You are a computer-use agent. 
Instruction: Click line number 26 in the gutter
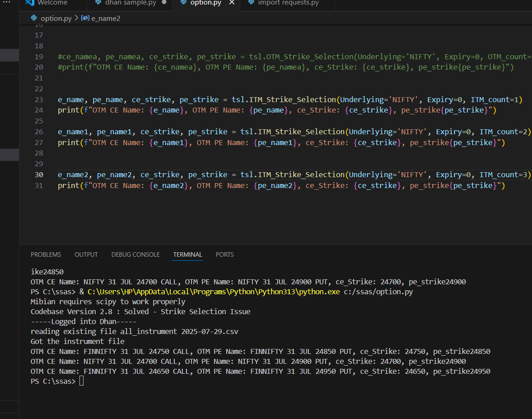[x=39, y=132]
